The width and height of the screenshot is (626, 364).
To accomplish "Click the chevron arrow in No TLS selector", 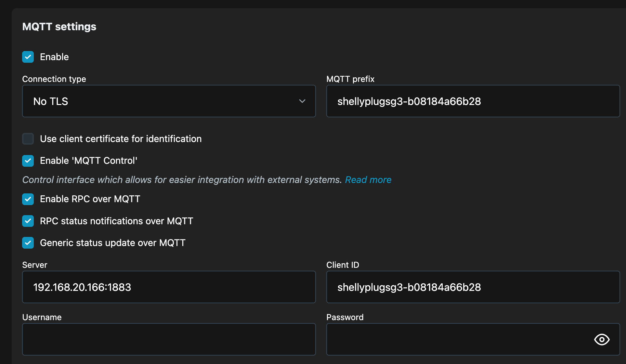I will (x=302, y=101).
